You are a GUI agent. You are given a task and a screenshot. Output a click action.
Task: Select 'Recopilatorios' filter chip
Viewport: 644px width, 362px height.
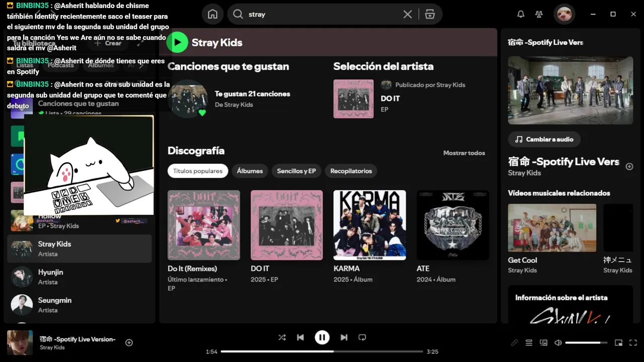click(x=351, y=171)
